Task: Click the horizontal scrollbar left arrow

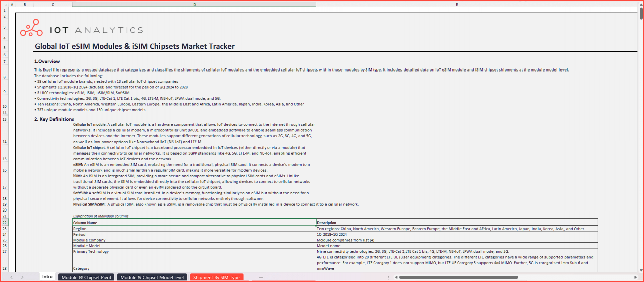Action: point(395,277)
